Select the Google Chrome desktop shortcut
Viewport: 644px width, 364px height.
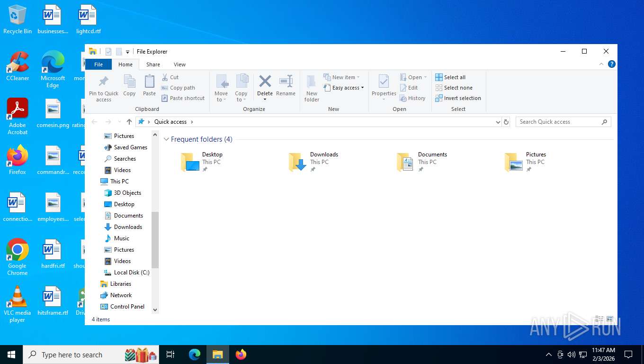tap(18, 257)
